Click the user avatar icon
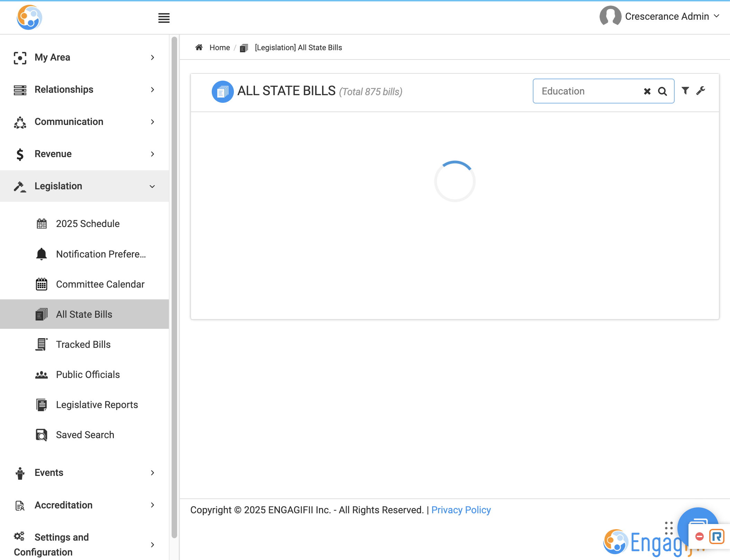The width and height of the screenshot is (730, 560). (610, 16)
